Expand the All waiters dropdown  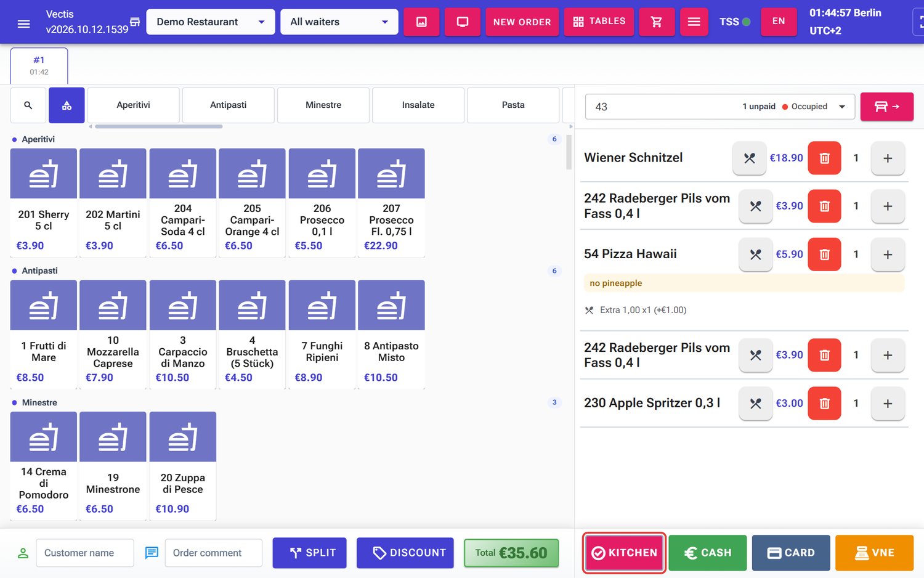[x=339, y=22]
